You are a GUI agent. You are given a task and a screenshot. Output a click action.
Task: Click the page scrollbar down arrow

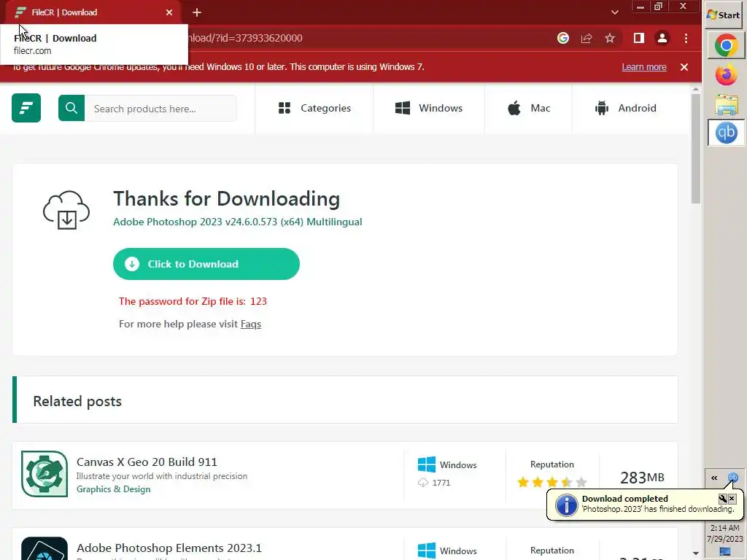tap(695, 554)
